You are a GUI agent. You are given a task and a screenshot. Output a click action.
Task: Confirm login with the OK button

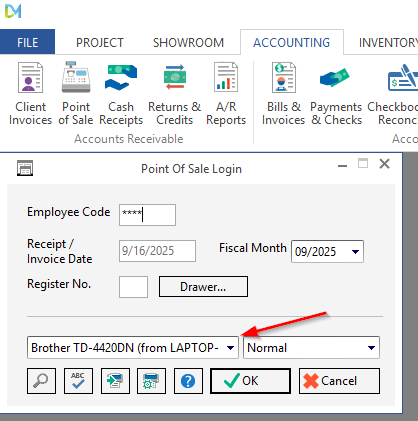click(x=250, y=381)
